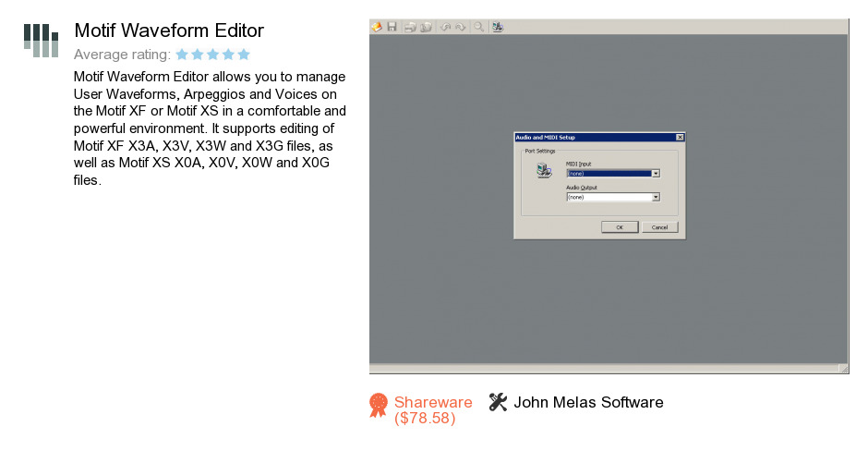This screenshot has width=868, height=451.
Task: Click the Motif Waveform Editor logo icon
Action: tap(41, 41)
